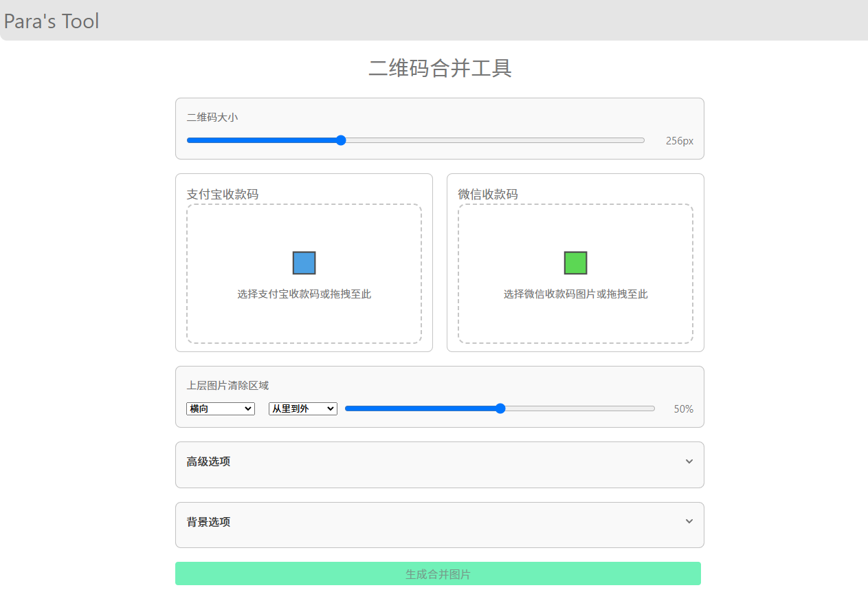The height and width of the screenshot is (612, 868).
Task: Click the Para's Tool header title
Action: click(x=51, y=21)
